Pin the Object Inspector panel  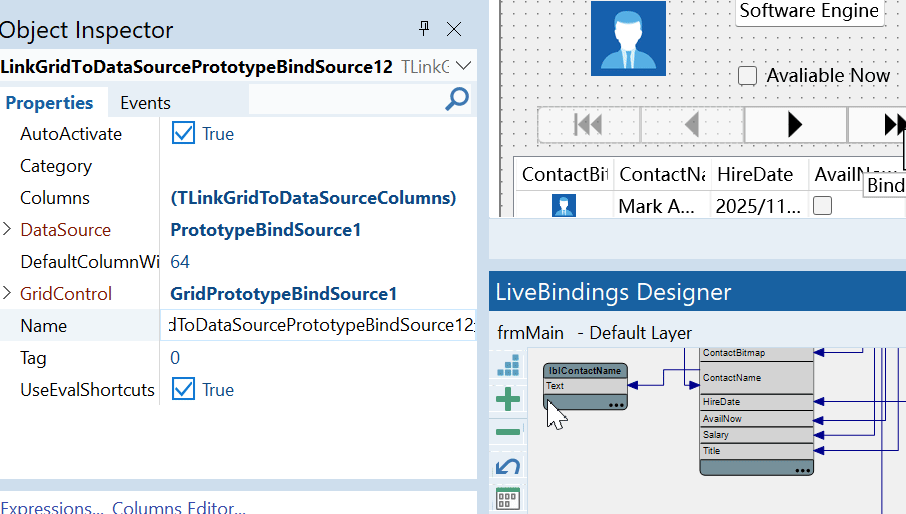424,29
